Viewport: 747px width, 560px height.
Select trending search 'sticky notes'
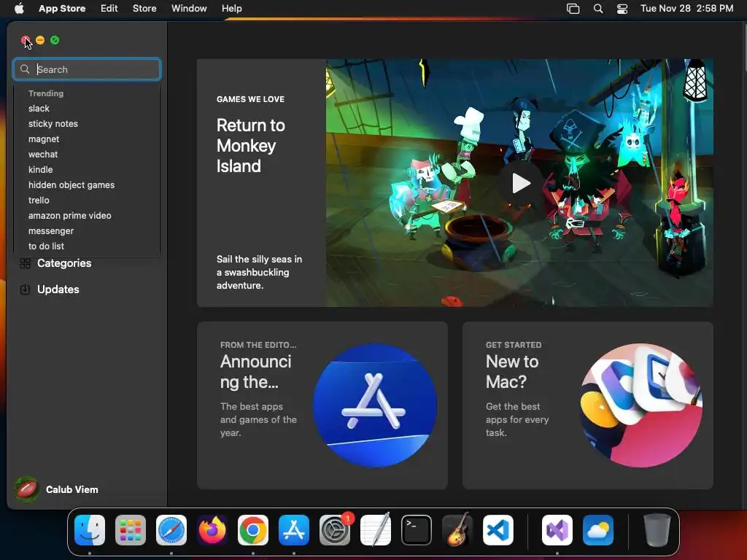[x=53, y=124]
